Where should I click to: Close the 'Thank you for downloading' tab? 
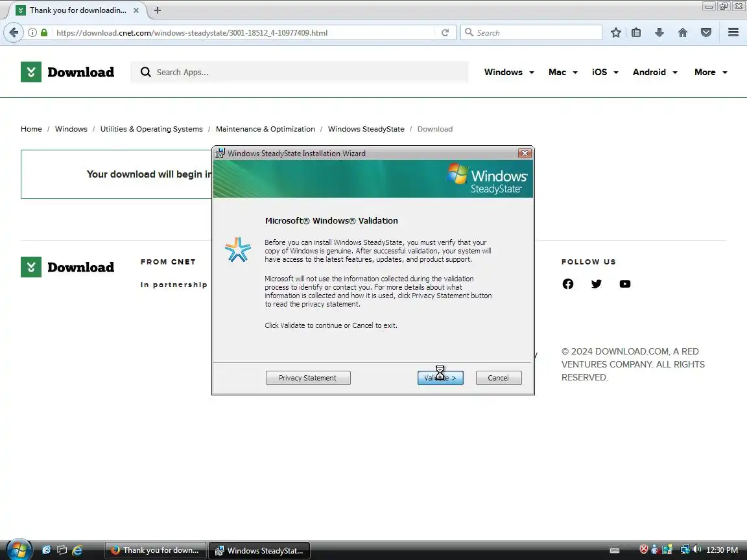pos(136,10)
